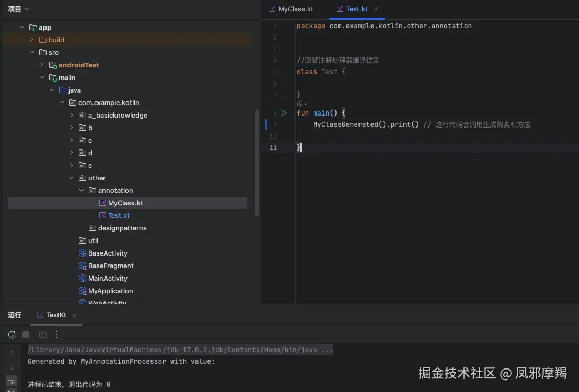
Task: Select MyClass.kt in the project tree
Action: (x=128, y=203)
